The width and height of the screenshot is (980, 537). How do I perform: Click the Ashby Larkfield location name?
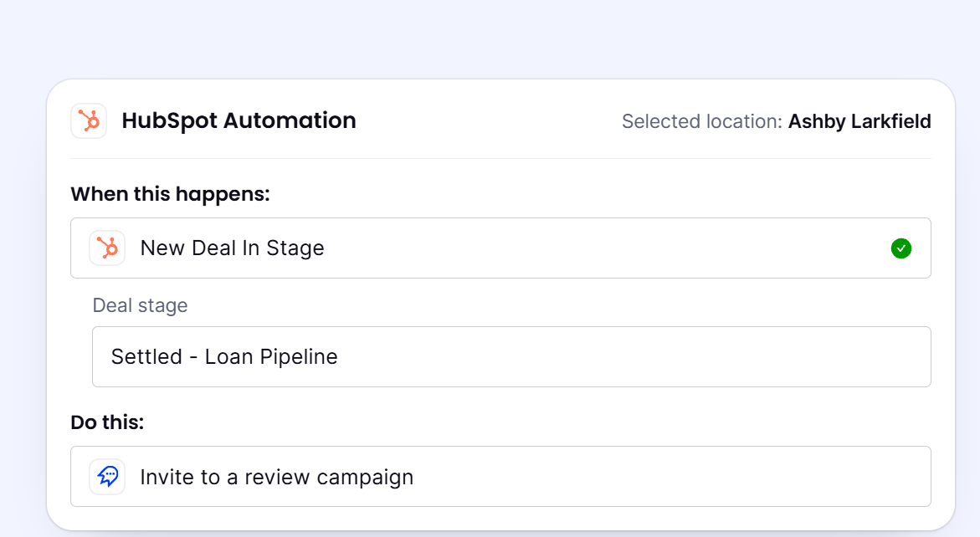(x=859, y=121)
